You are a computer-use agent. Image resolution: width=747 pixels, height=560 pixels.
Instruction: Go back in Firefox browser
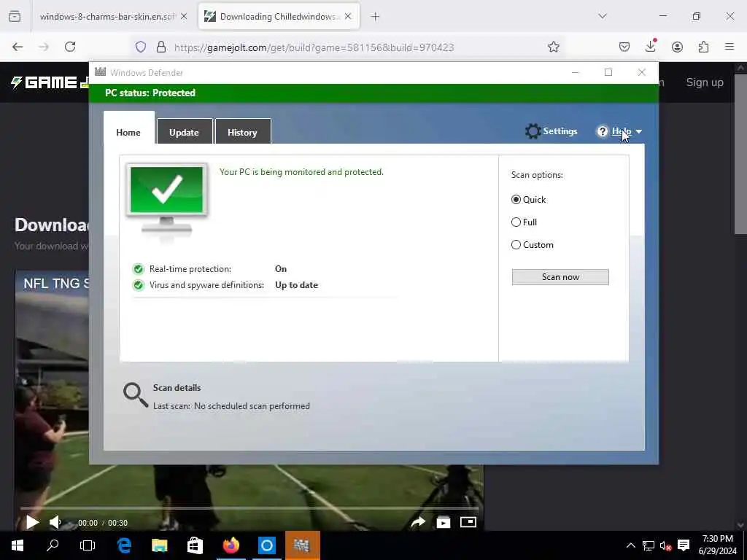click(18, 47)
